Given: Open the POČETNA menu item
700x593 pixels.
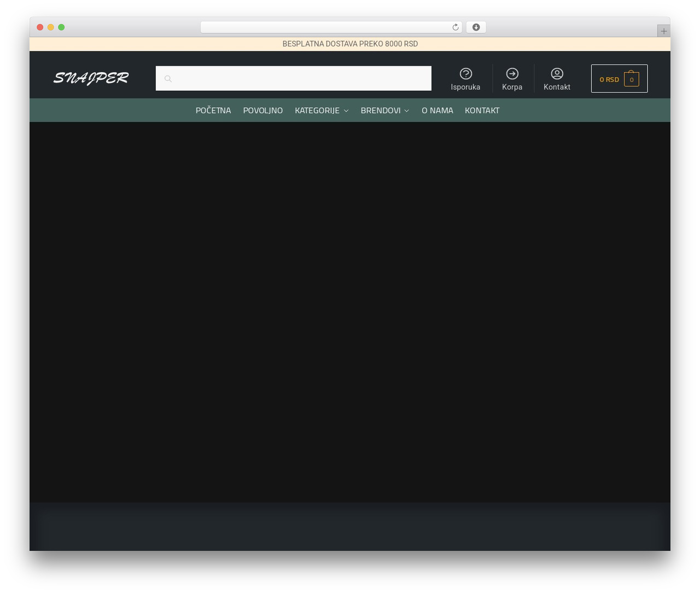Looking at the screenshot, I should coord(213,111).
